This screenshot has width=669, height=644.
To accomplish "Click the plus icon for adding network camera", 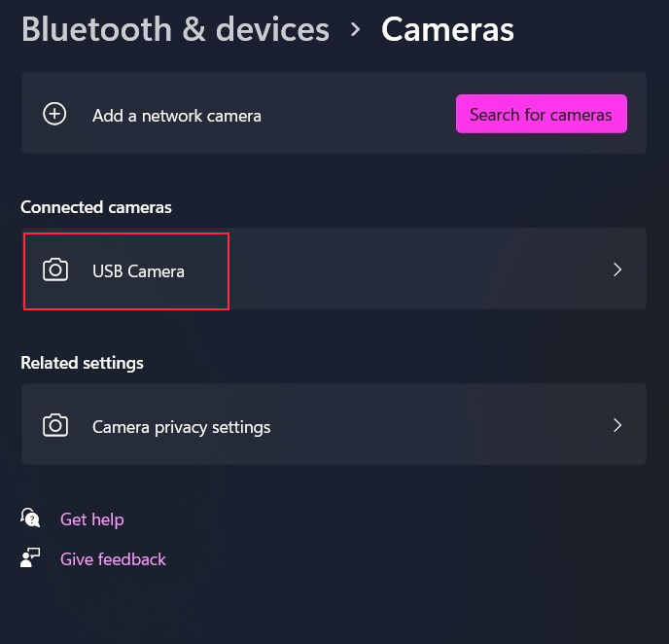I will point(54,114).
